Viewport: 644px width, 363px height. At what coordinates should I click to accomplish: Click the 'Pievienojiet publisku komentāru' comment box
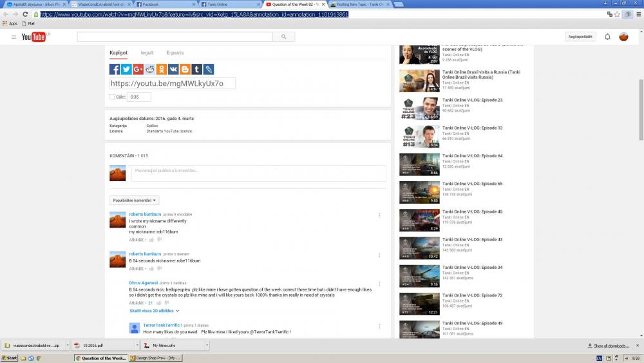[x=258, y=171]
